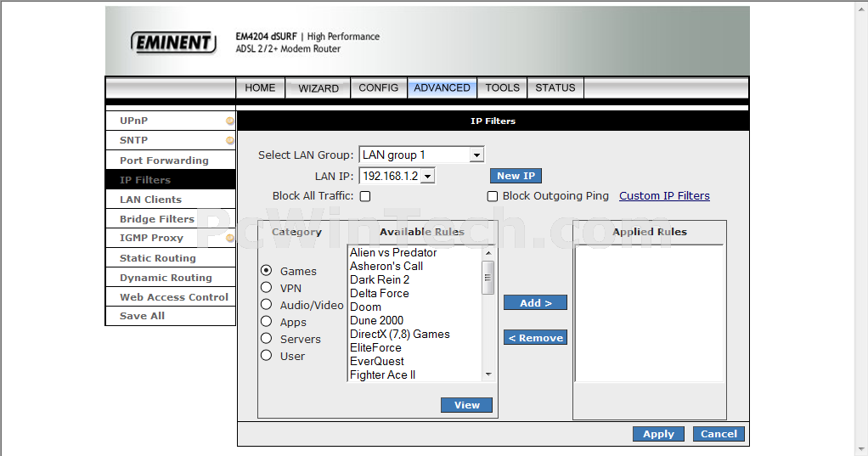Viewport: 868px width, 456px height.
Task: Switch to the STATUS tab
Action: pyautogui.click(x=555, y=88)
